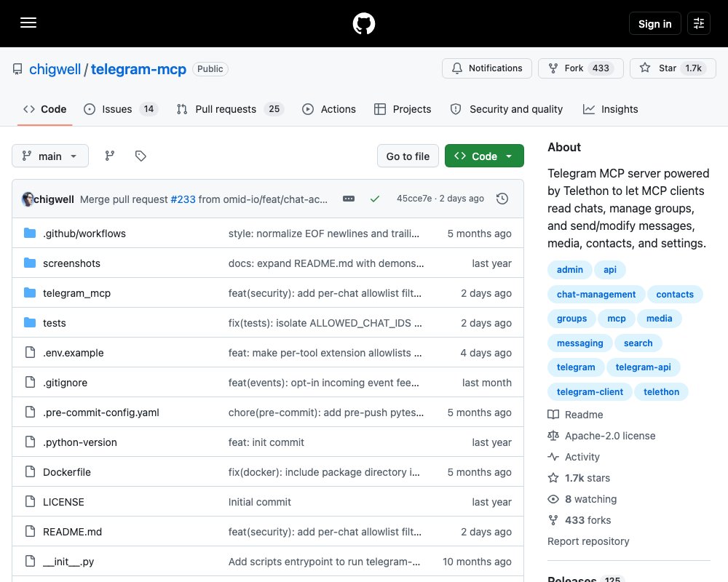
Task: Click the star icon beside 1.7k stars
Action: point(553,477)
